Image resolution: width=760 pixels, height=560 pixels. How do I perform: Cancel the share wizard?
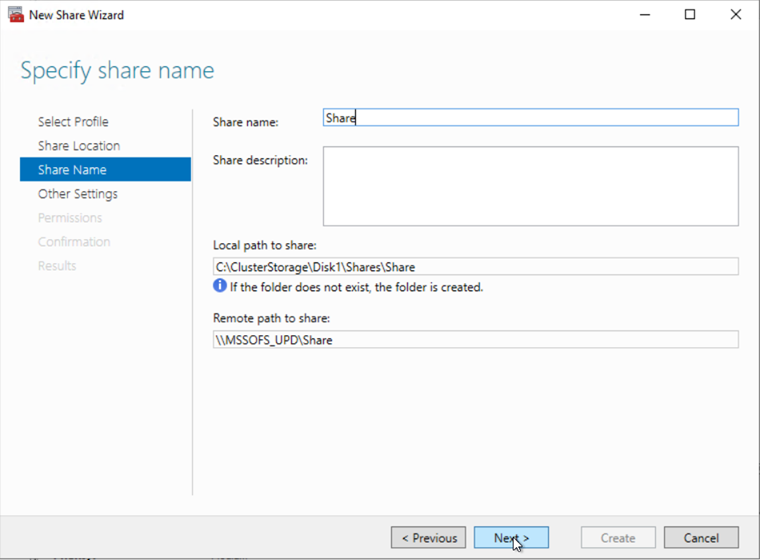coord(701,538)
